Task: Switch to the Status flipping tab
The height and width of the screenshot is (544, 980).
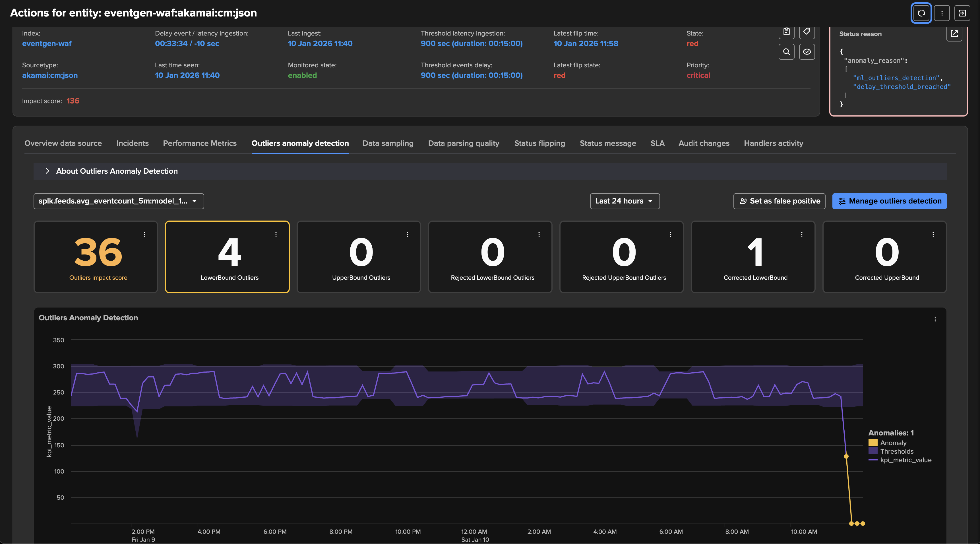Action: pyautogui.click(x=539, y=143)
